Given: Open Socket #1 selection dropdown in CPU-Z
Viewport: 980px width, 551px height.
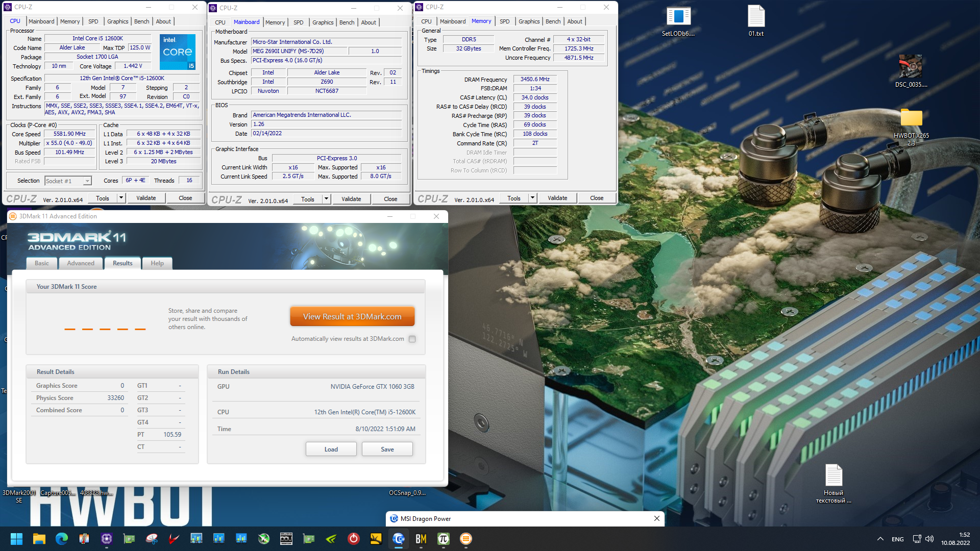Looking at the screenshot, I should pos(68,181).
